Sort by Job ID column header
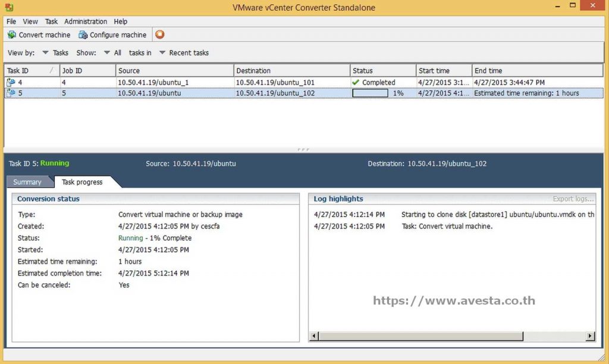Screen dimensions: 609x364 click(88, 70)
